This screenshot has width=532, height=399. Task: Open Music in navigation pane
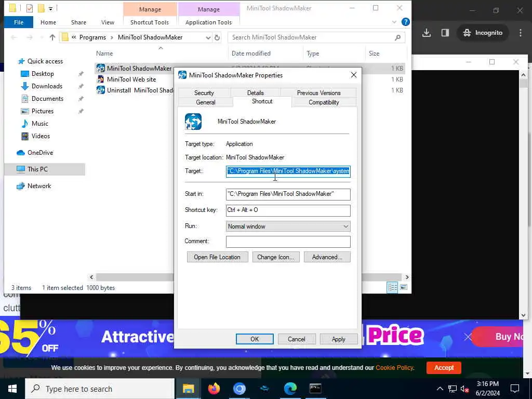39,124
